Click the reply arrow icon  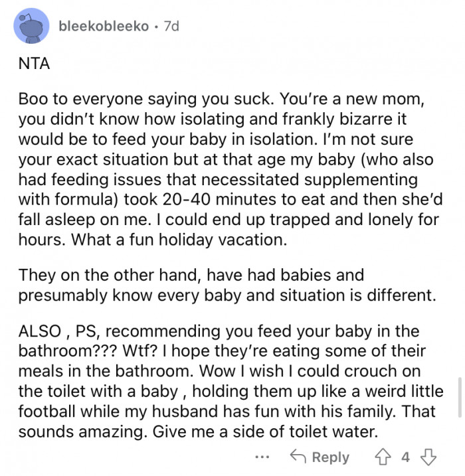(298, 457)
